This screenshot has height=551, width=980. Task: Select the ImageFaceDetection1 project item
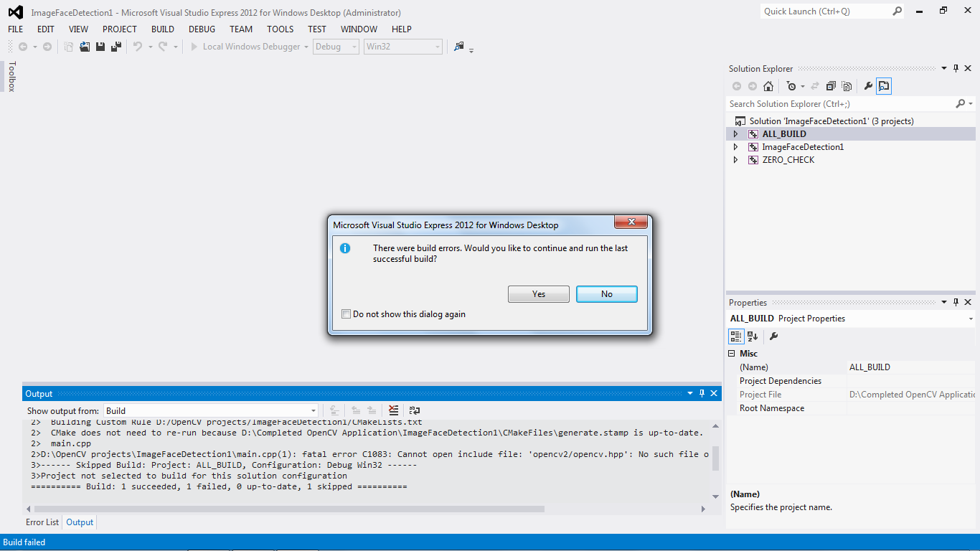(x=803, y=147)
